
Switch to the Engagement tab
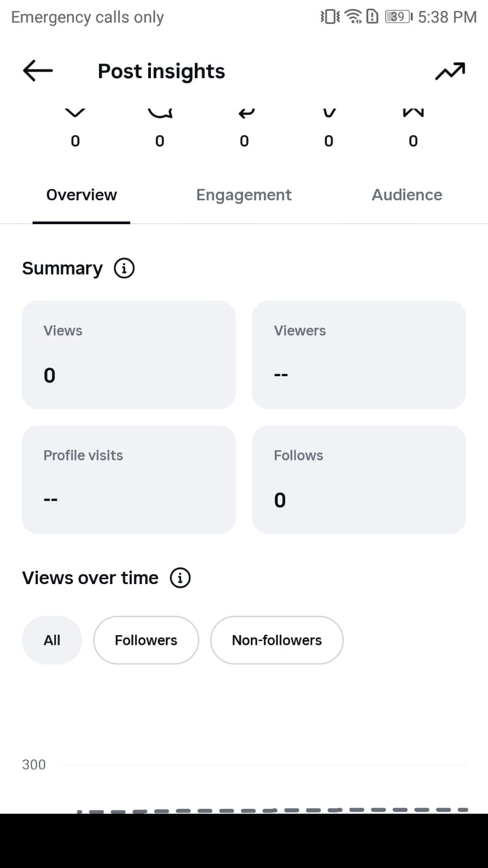click(x=244, y=195)
